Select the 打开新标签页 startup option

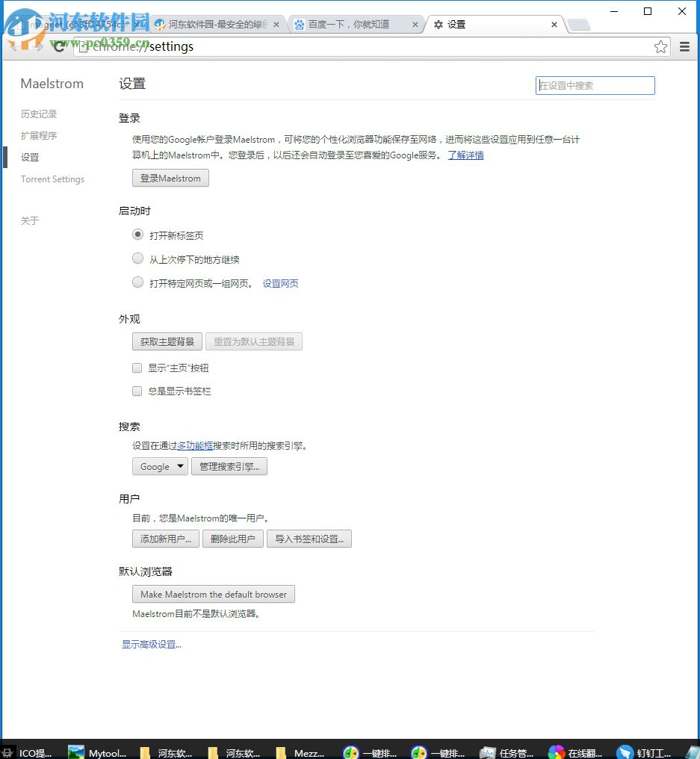coord(137,234)
